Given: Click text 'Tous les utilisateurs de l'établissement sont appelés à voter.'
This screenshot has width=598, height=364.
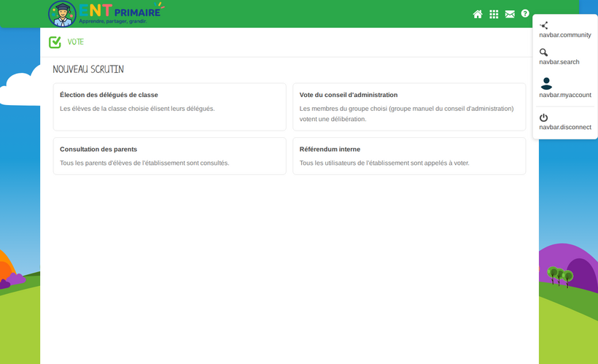Looking at the screenshot, I should 384,163.
